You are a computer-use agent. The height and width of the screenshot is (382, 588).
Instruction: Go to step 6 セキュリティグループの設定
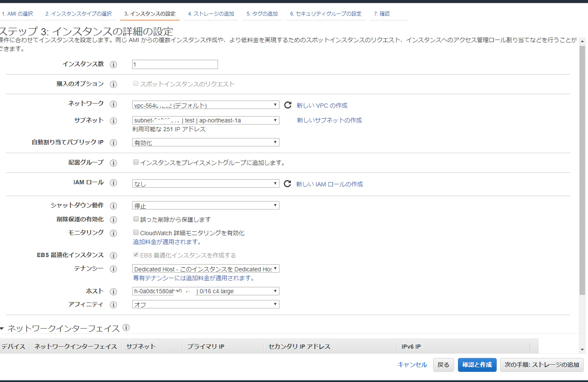tap(326, 14)
